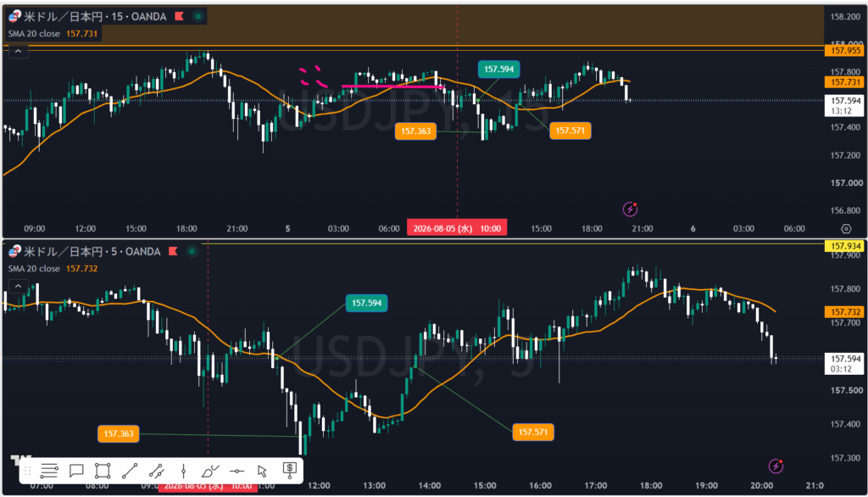
Task: Click the orange 157.571 label on lower chart
Action: [533, 432]
